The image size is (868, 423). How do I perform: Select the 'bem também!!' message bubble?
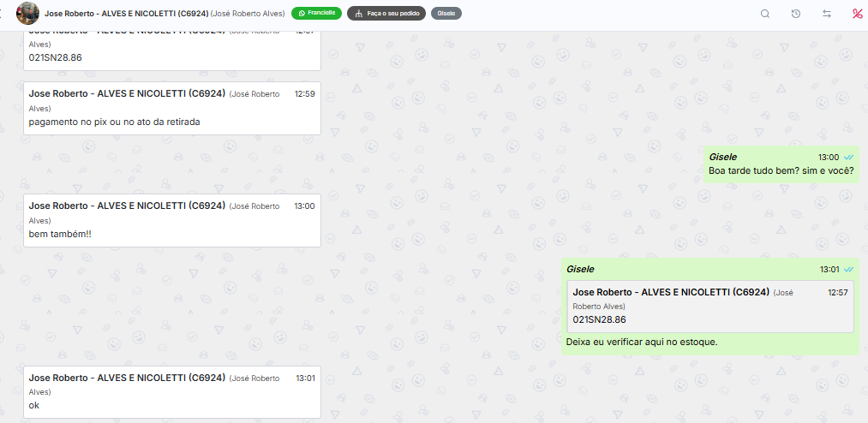pos(172,220)
